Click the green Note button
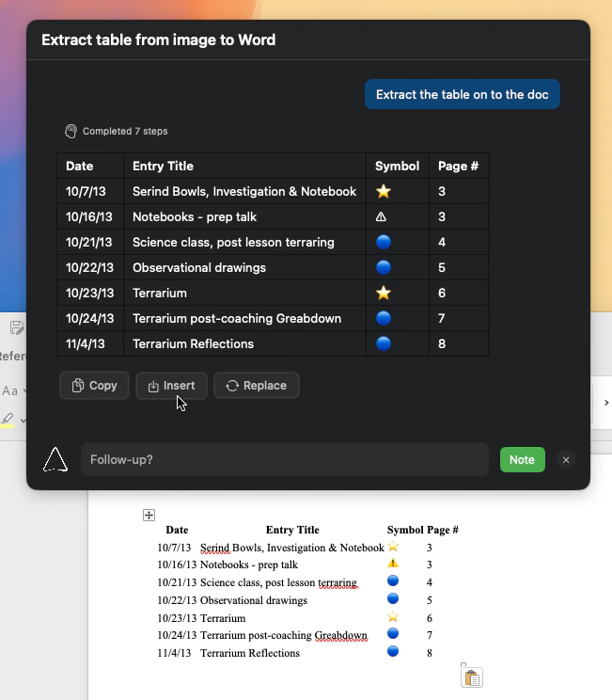 coord(523,459)
